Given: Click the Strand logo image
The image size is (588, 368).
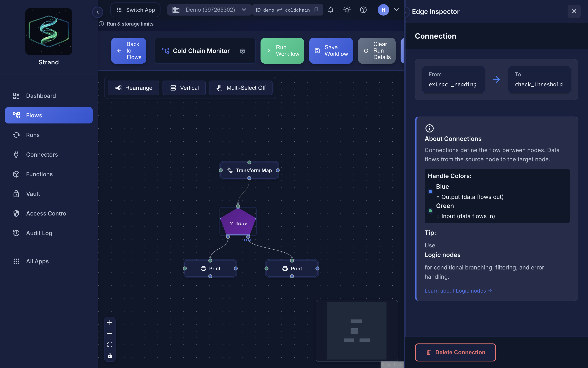Looking at the screenshot, I should coord(49,32).
